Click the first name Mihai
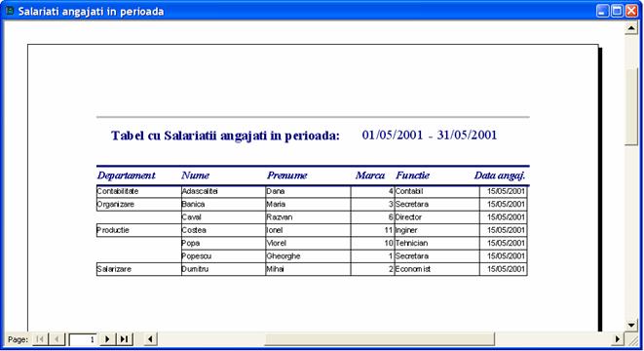 (275, 269)
